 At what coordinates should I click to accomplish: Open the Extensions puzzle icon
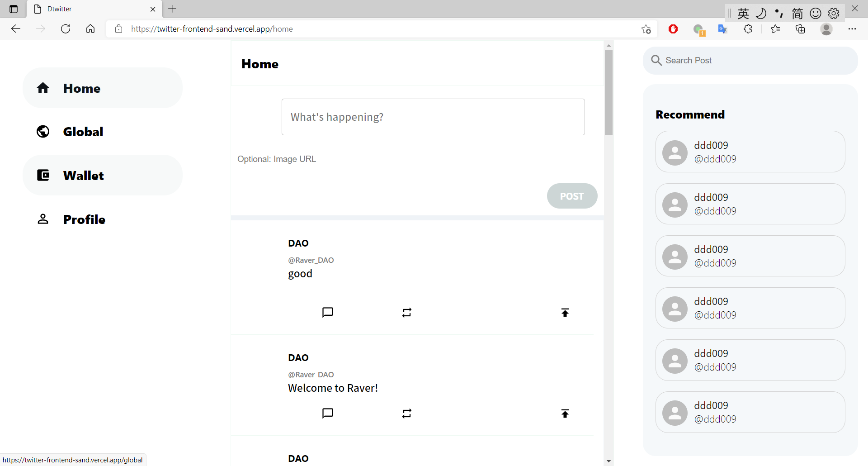tap(748, 29)
